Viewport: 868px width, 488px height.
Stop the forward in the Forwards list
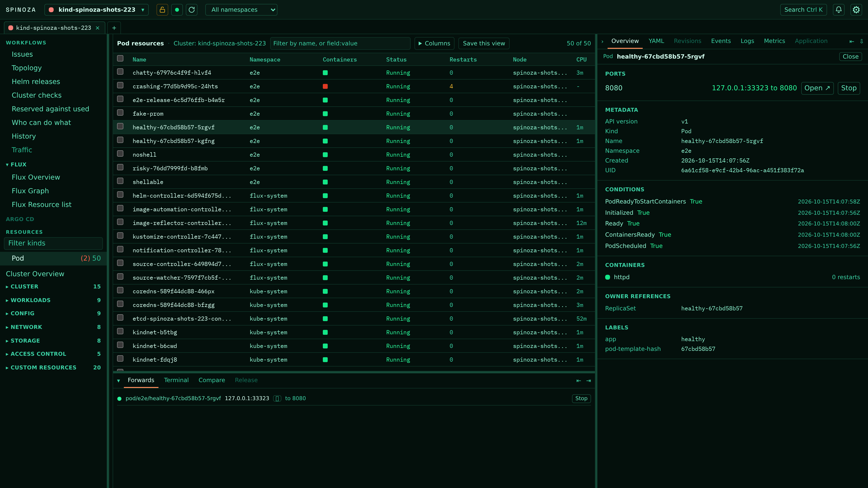[581, 399]
